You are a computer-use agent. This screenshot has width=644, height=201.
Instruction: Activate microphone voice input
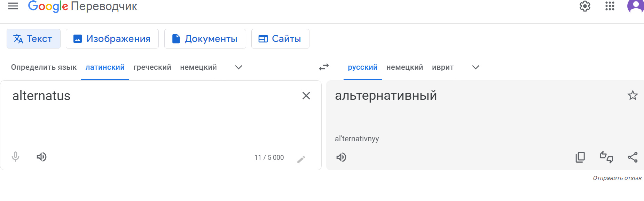coord(15,157)
